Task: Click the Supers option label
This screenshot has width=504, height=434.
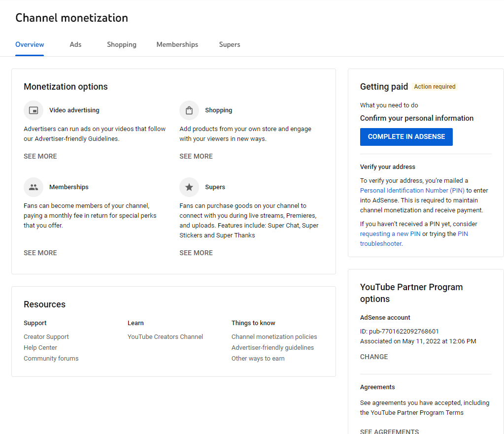Action: coord(215,187)
